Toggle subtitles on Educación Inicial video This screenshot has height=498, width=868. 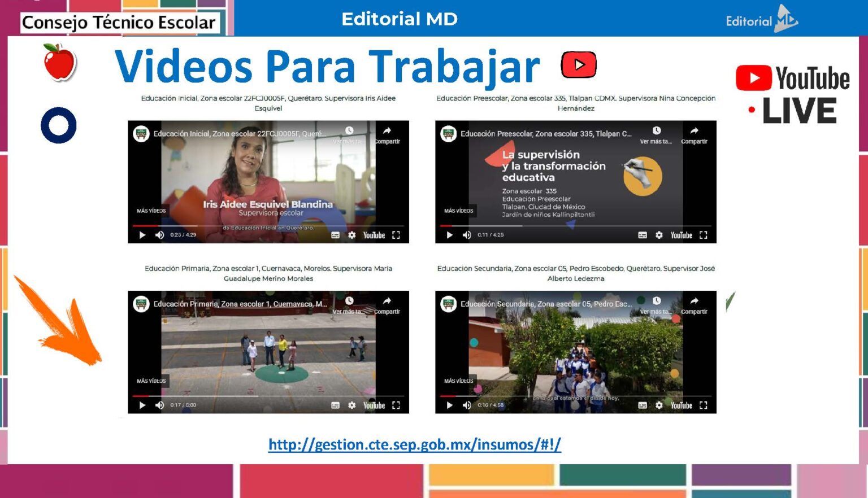[x=335, y=235]
